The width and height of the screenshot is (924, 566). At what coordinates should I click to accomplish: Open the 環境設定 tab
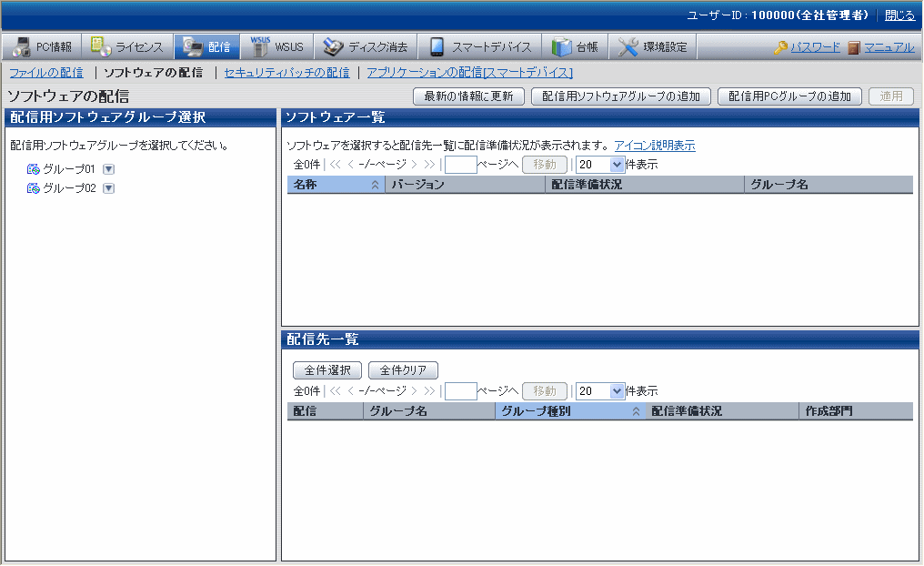tap(653, 46)
